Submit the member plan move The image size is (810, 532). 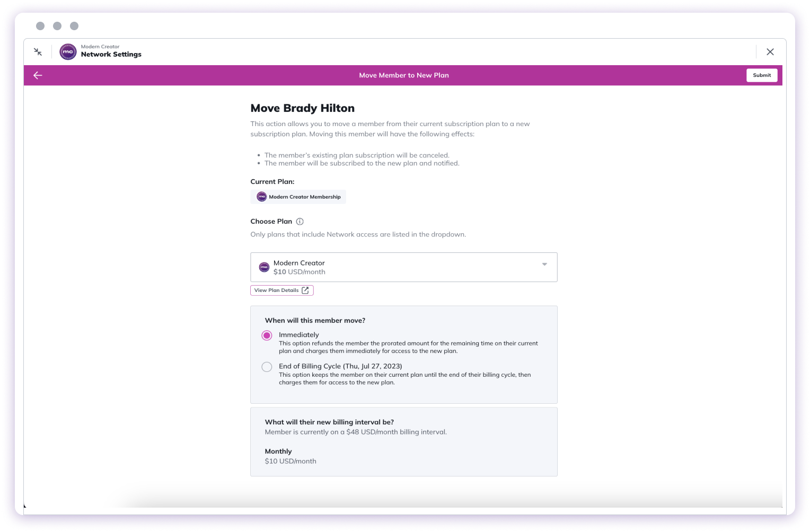tap(762, 75)
